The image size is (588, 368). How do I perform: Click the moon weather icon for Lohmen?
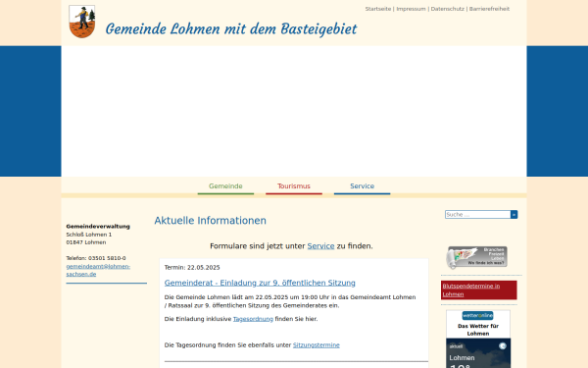tap(503, 346)
